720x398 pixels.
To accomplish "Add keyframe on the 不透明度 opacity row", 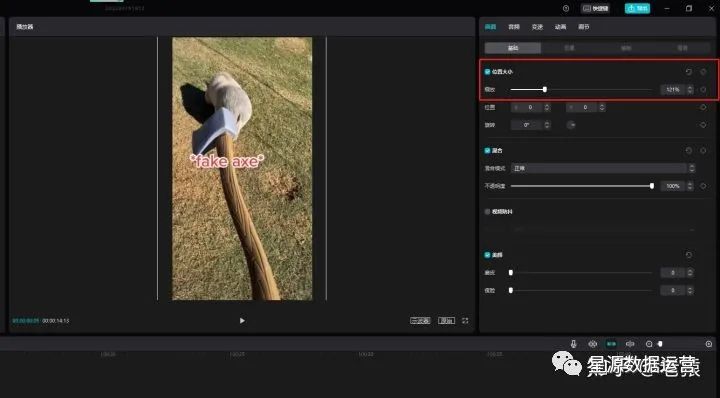I will (x=703, y=186).
